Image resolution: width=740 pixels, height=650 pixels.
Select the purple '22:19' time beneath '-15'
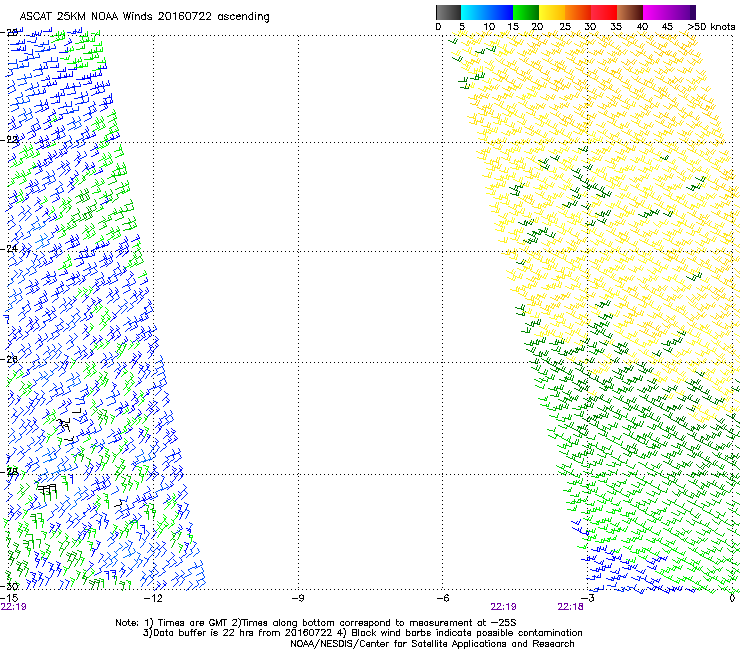14,607
